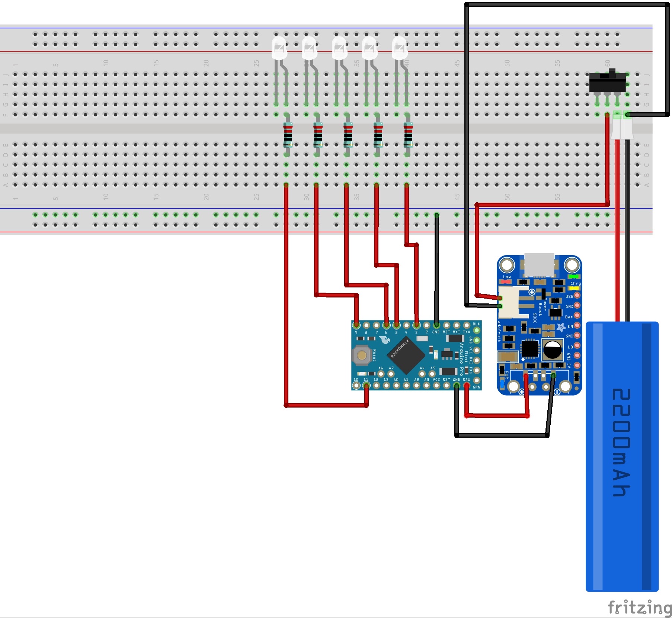Select the black wire from Arduino GND to breadboard rail

click(x=436, y=270)
